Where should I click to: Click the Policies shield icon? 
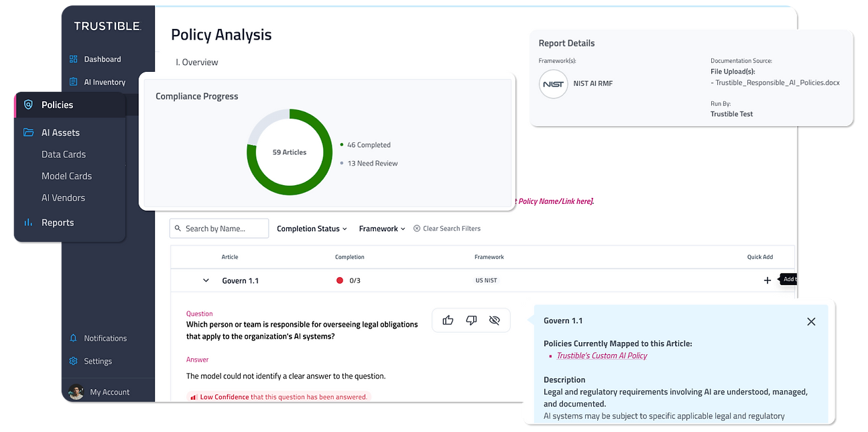click(28, 105)
